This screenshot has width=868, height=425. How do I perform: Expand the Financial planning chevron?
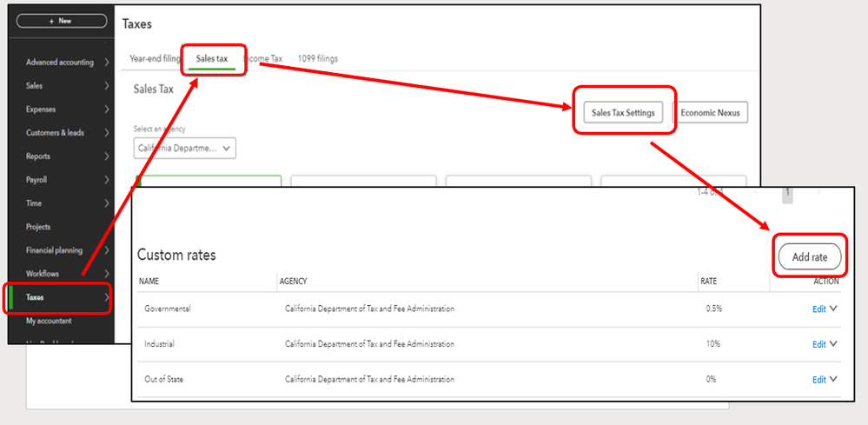point(106,250)
